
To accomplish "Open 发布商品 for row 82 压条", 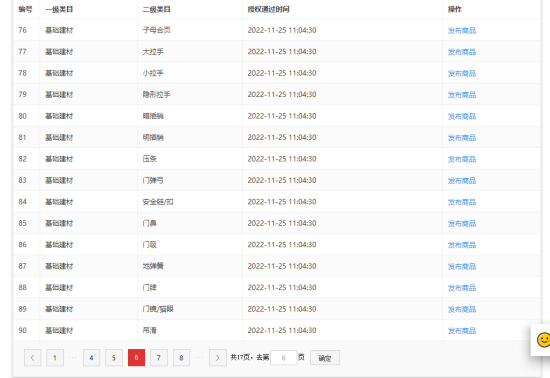I will click(462, 159).
